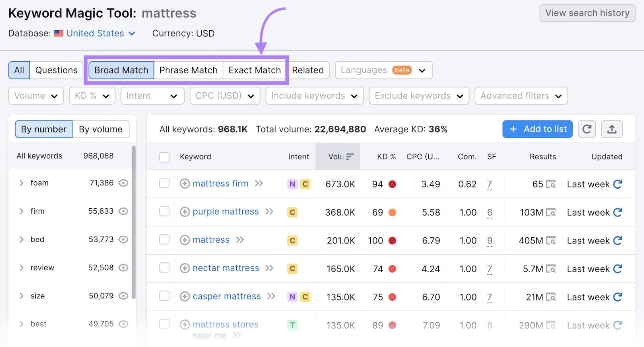Refresh metrics for the 201.0K volume row

coord(618,241)
